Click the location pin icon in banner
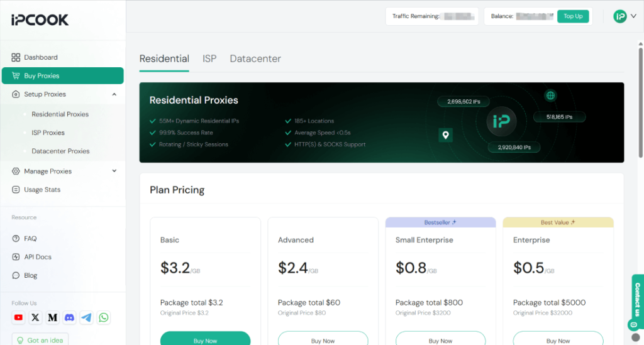The image size is (644, 345). point(445,134)
